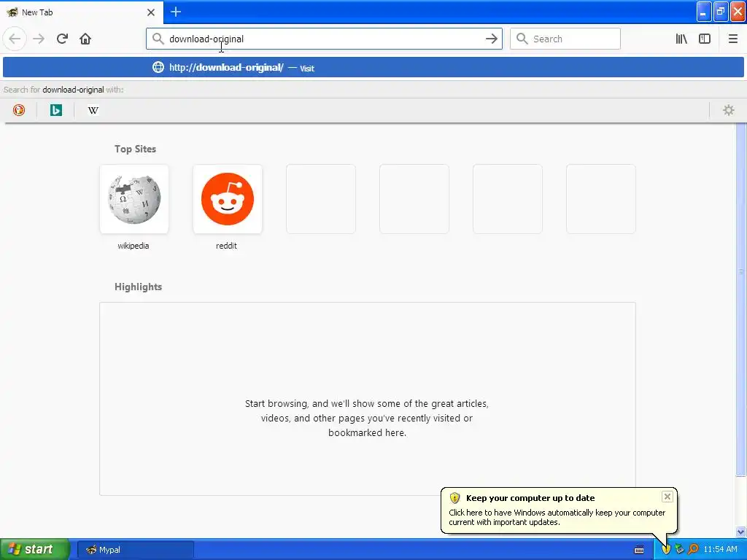Open the Windows Start menu
The width and height of the screenshot is (747, 560).
point(34,549)
